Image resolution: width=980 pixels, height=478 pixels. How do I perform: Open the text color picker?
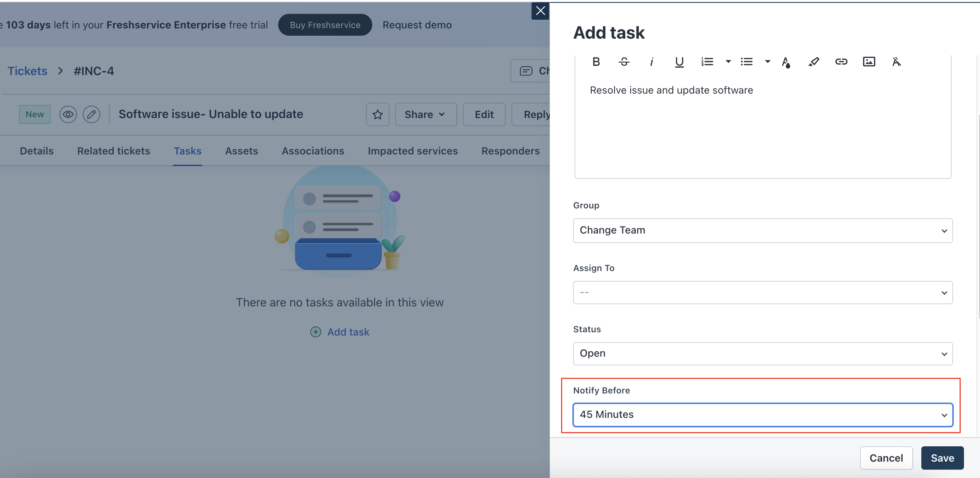[786, 62]
